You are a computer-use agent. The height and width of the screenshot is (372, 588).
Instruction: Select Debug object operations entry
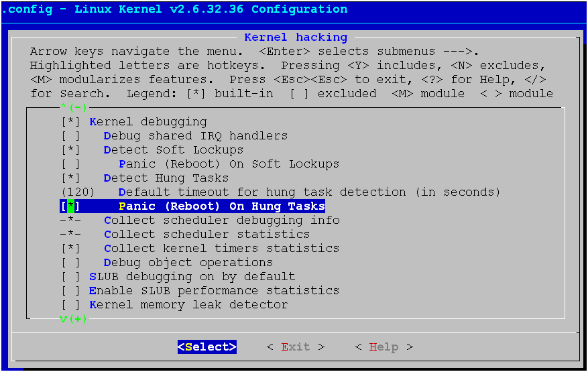point(188,263)
